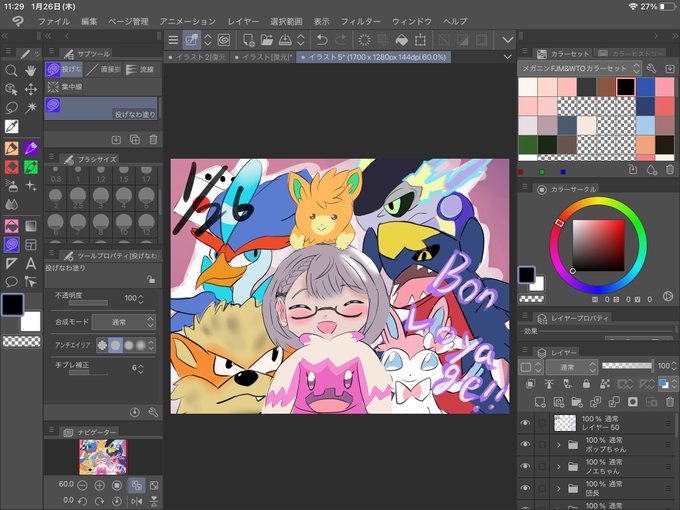Click the layer opacity slider bar

point(627,366)
